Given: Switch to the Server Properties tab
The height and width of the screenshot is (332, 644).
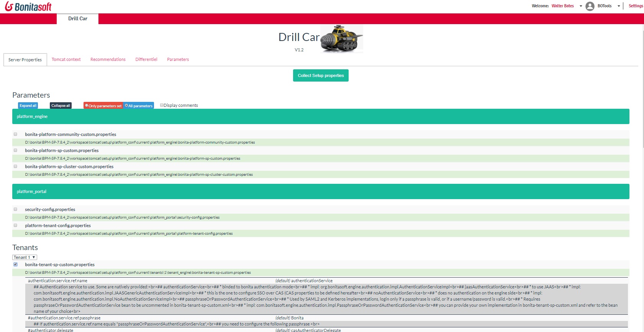Looking at the screenshot, I should pos(25,60).
